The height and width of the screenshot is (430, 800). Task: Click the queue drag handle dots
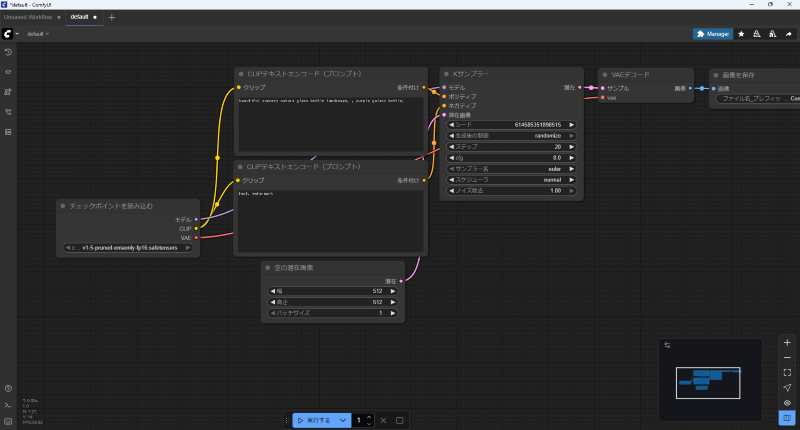point(287,420)
